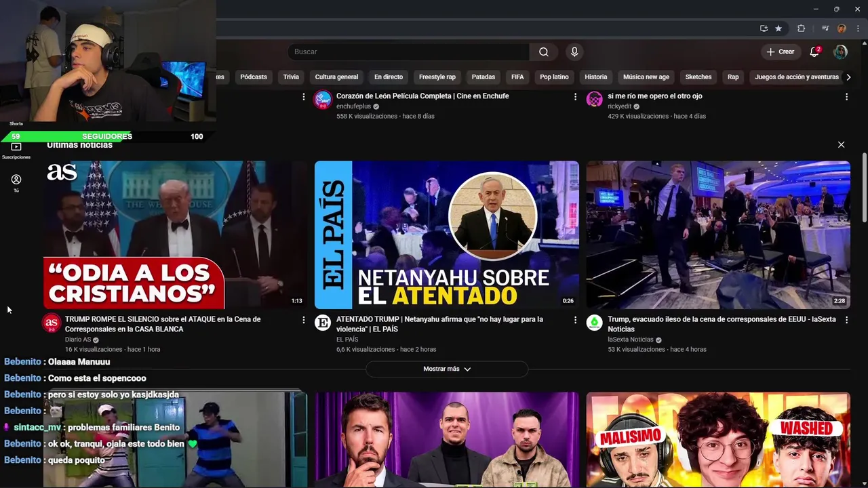Open the browser media controls icon

point(825,28)
